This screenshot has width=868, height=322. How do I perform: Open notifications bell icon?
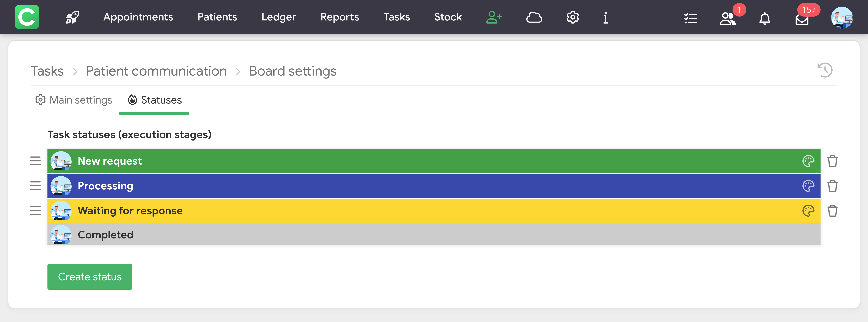[x=765, y=19]
